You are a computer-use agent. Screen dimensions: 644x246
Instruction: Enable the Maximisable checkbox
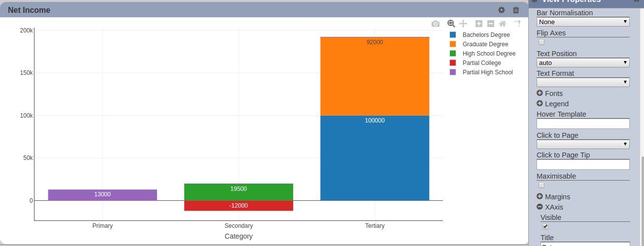pyautogui.click(x=542, y=185)
